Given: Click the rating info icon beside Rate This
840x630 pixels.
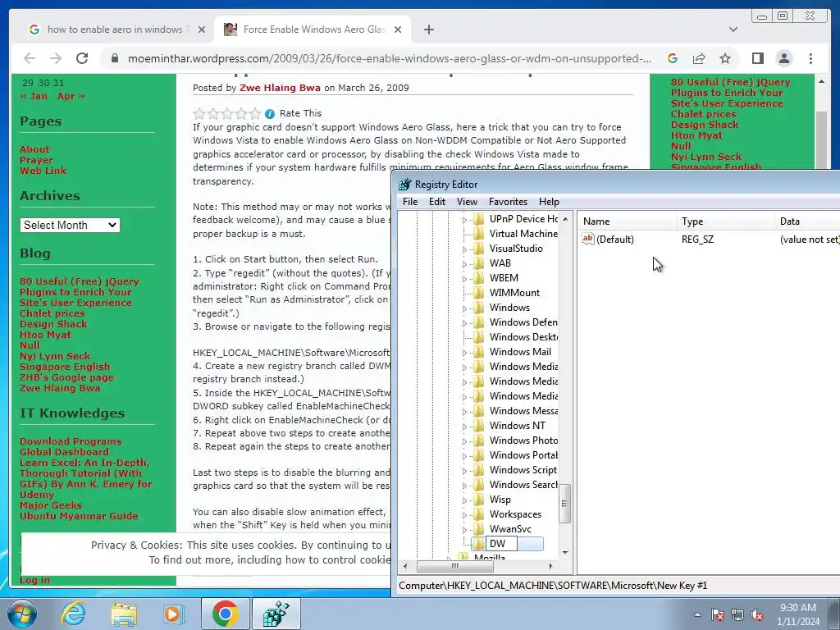Looking at the screenshot, I should (x=270, y=113).
